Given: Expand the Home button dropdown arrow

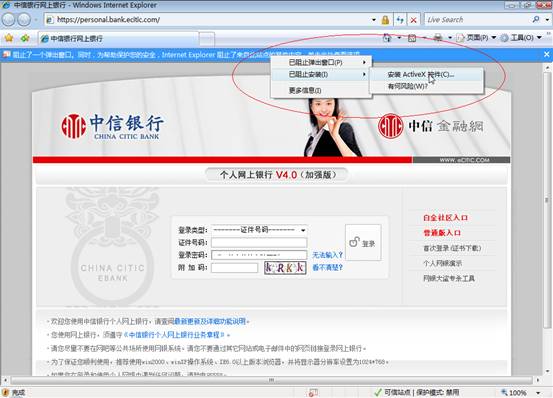Looking at the screenshot, I should click(400, 37).
